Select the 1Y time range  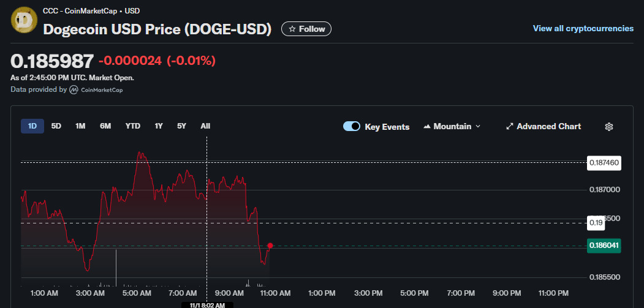click(159, 126)
